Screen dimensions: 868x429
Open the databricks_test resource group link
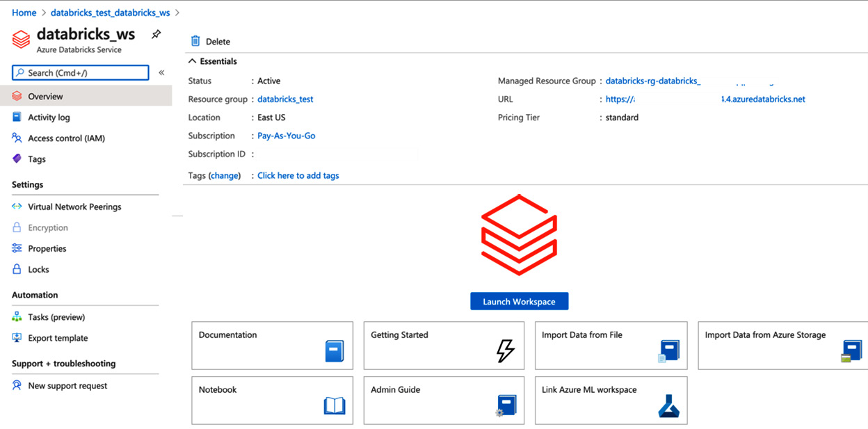(x=285, y=99)
